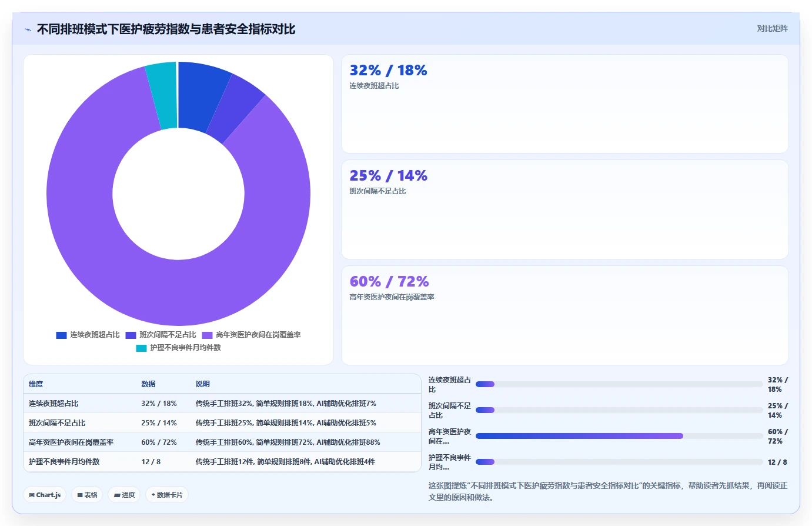This screenshot has height=526, width=812.
Task: Click the 25% / 14% card value
Action: pyautogui.click(x=388, y=176)
